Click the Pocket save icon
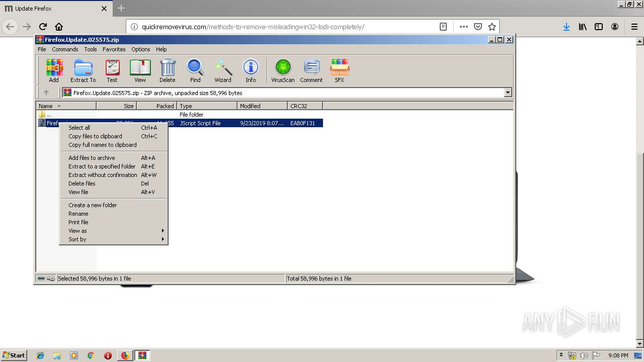Viewport: 644px width, 362px height. (478, 27)
